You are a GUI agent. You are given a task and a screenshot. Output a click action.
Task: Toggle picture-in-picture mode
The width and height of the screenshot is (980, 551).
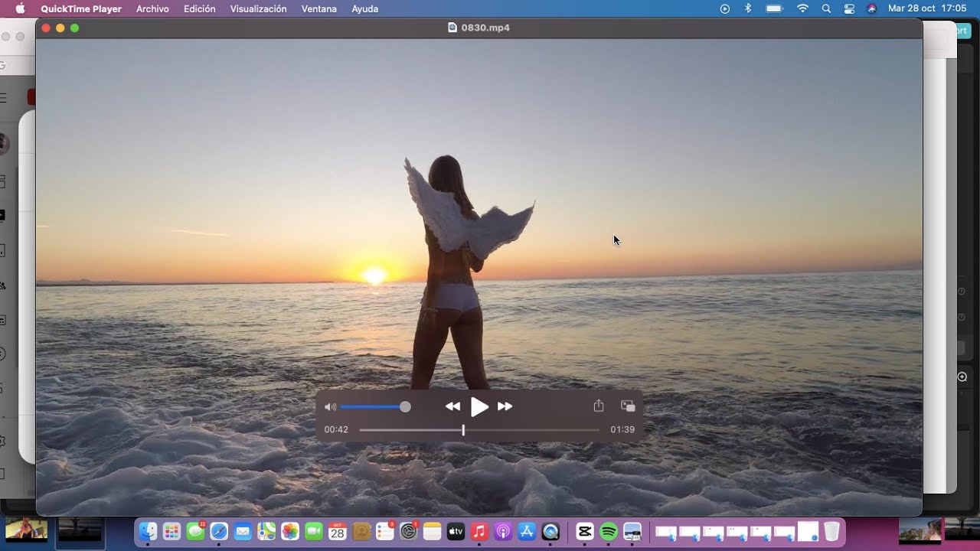[628, 406]
